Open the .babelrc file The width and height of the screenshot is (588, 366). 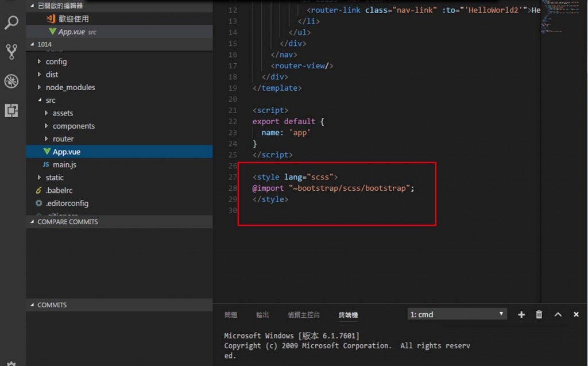click(x=119, y=190)
